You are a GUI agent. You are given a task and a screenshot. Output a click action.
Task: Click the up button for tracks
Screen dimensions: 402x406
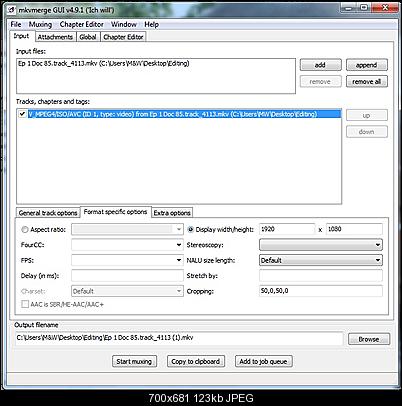tap(367, 115)
